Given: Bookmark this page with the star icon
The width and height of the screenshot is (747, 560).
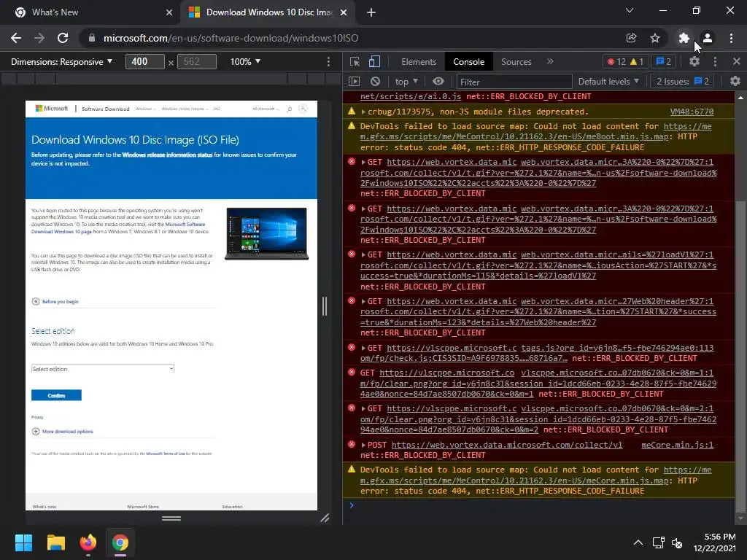Looking at the screenshot, I should [x=655, y=38].
